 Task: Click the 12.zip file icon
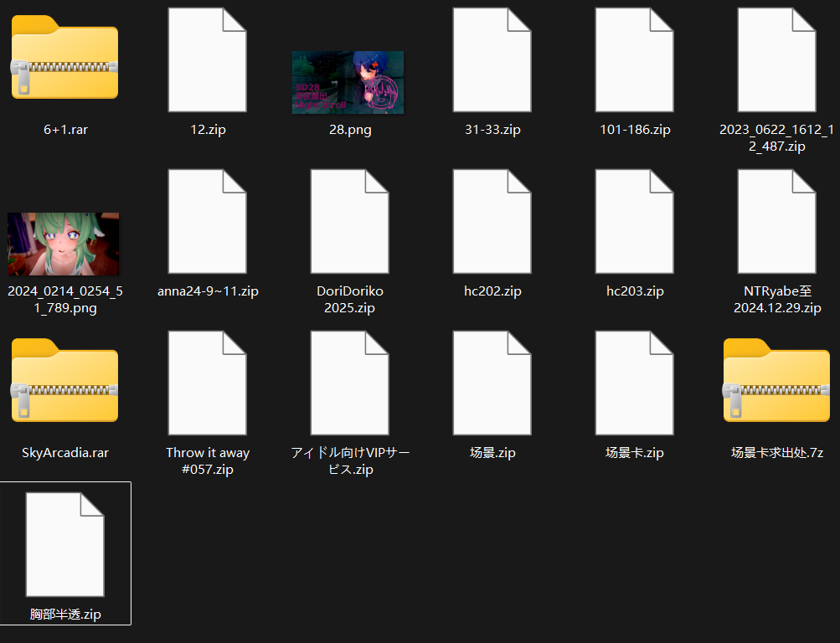pyautogui.click(x=208, y=59)
